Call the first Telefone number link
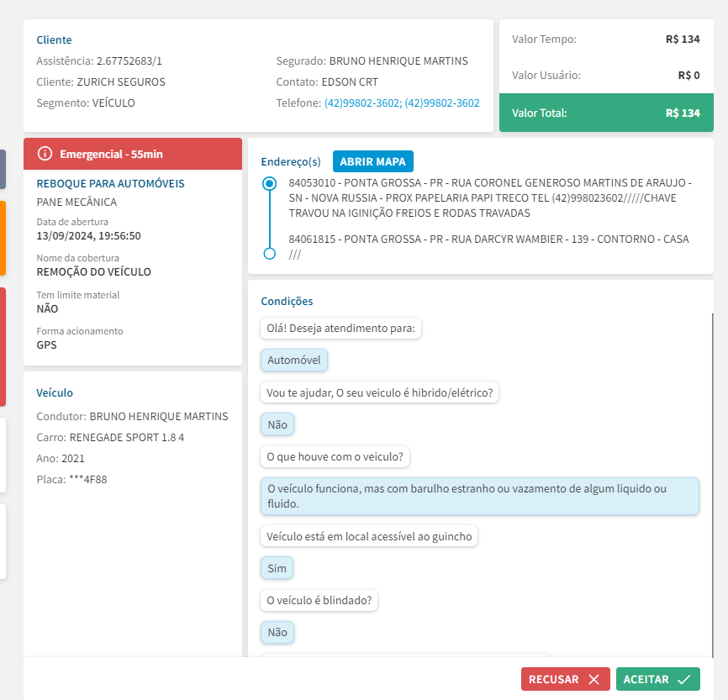 [361, 103]
